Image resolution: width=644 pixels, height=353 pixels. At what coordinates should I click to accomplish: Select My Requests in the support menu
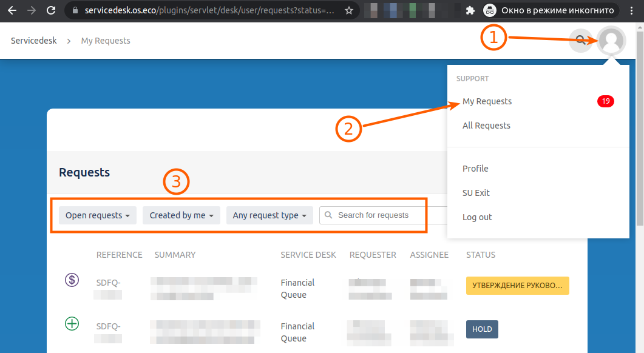pos(487,101)
